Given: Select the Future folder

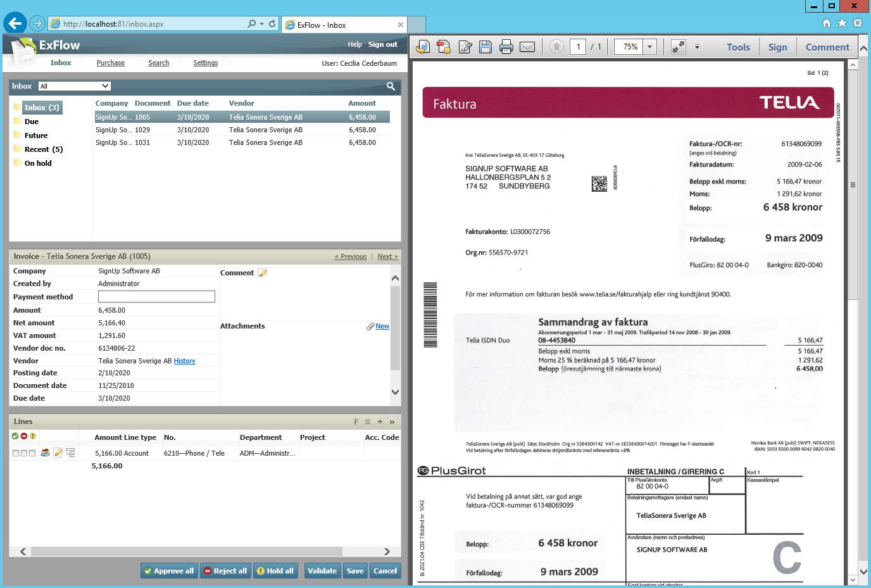Looking at the screenshot, I should click(36, 135).
